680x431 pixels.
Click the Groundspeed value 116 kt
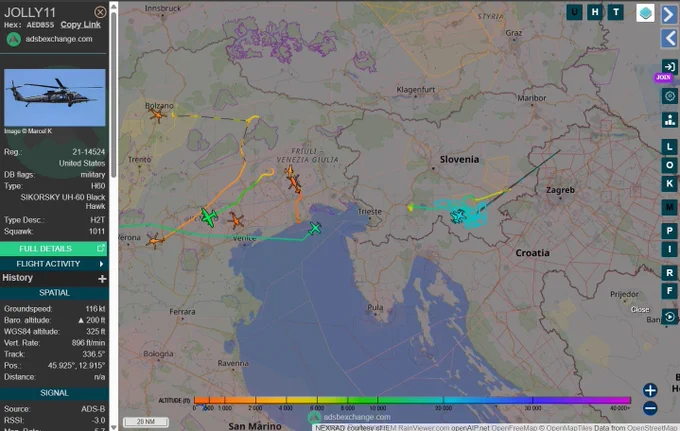[95, 309]
